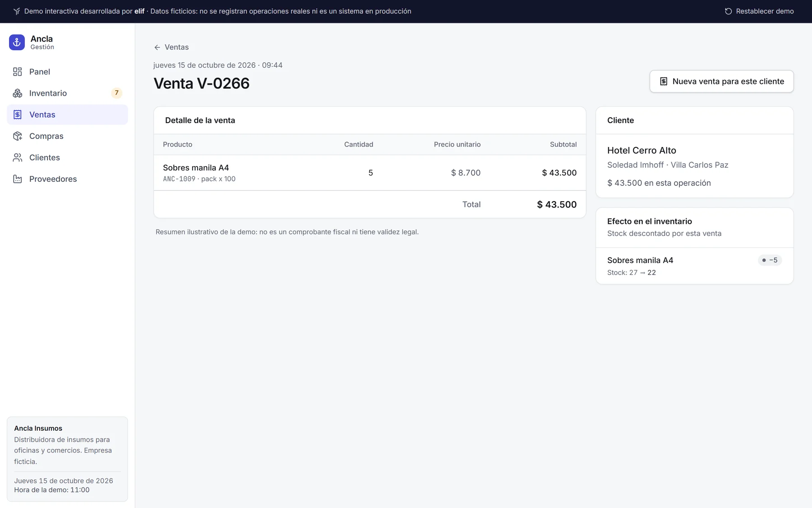812x508 pixels.
Task: Click the Ancla Insumos company name
Action: point(38,429)
